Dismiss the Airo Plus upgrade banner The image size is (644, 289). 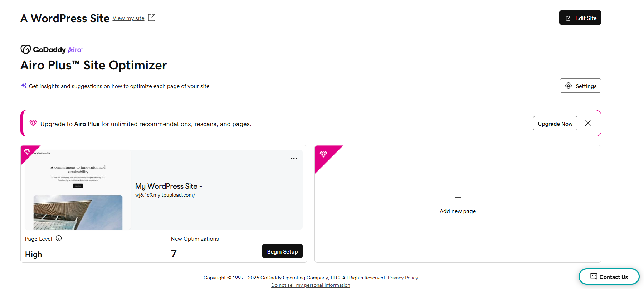[588, 123]
